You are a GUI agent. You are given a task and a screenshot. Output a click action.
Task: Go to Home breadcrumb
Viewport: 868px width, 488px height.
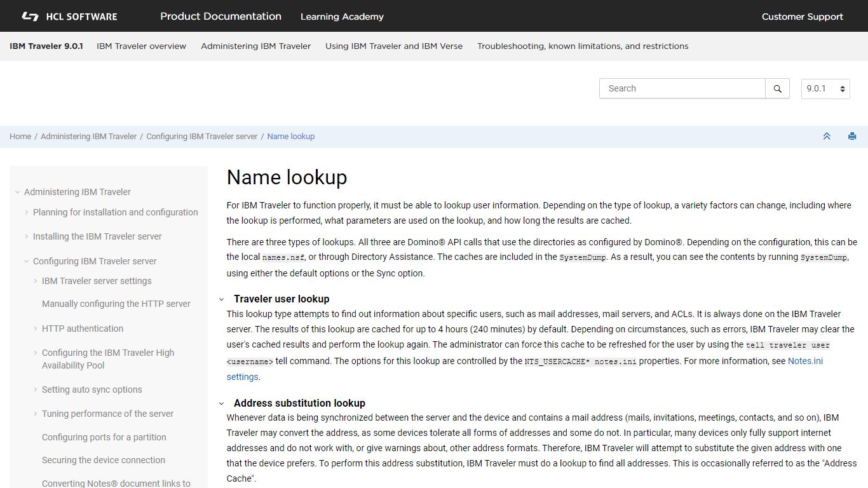(x=20, y=137)
